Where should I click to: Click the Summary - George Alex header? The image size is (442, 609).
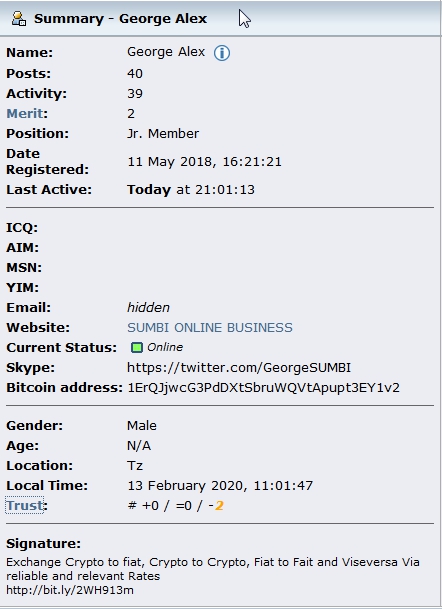(x=120, y=19)
